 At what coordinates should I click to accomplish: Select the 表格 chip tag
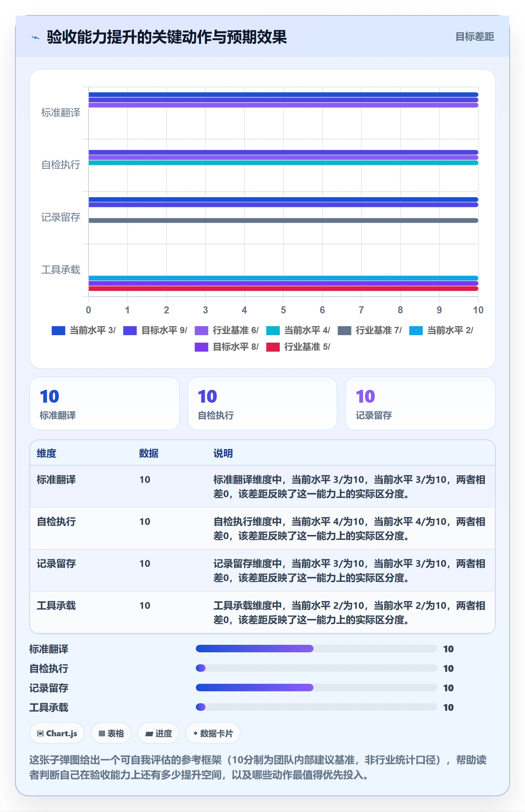click(x=111, y=733)
